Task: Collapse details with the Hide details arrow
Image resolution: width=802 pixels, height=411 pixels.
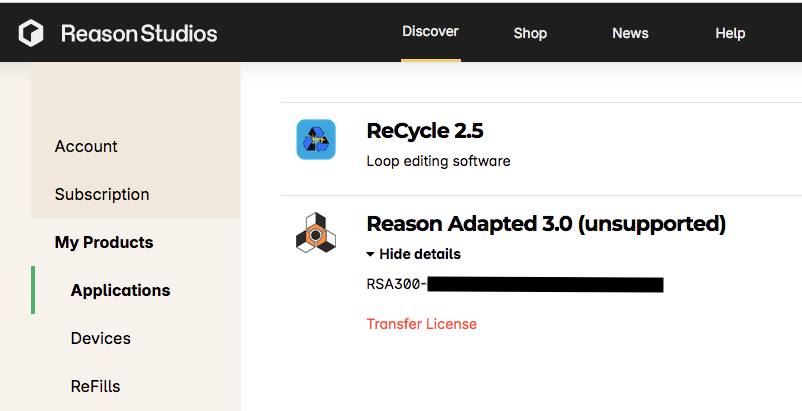Action: (x=370, y=254)
